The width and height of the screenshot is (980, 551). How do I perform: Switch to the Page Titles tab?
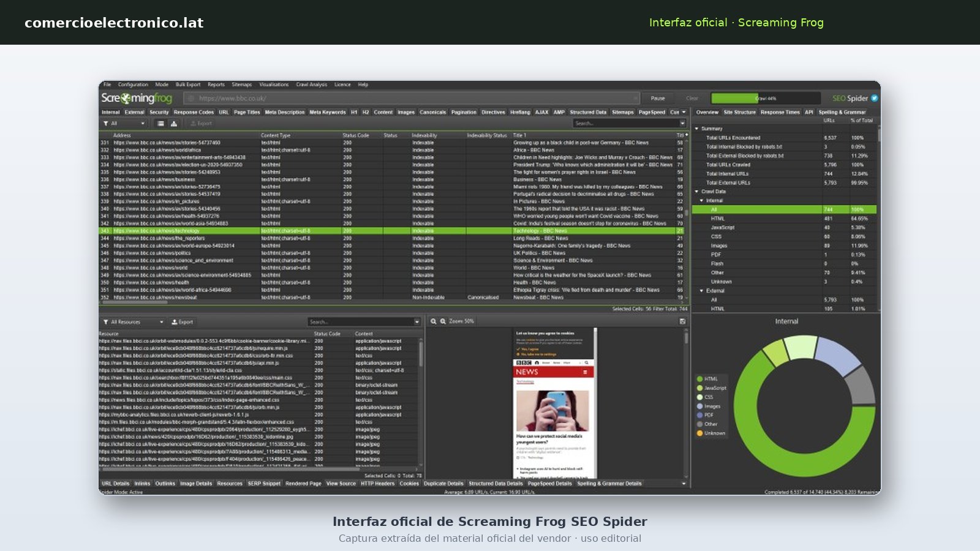point(247,113)
